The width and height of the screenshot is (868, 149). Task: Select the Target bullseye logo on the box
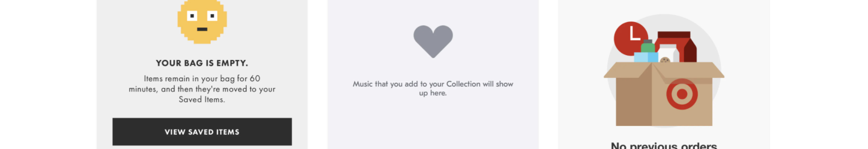(682, 94)
